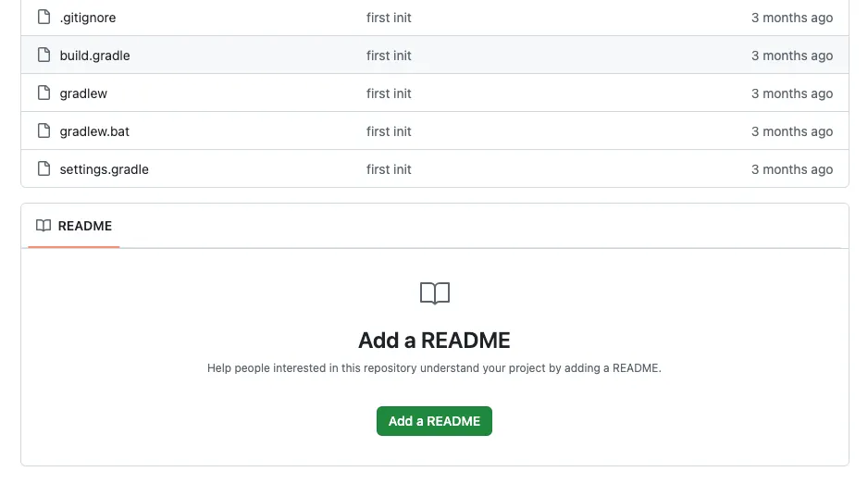Open the build.gradle file
The width and height of the screenshot is (868, 484).
click(x=94, y=56)
